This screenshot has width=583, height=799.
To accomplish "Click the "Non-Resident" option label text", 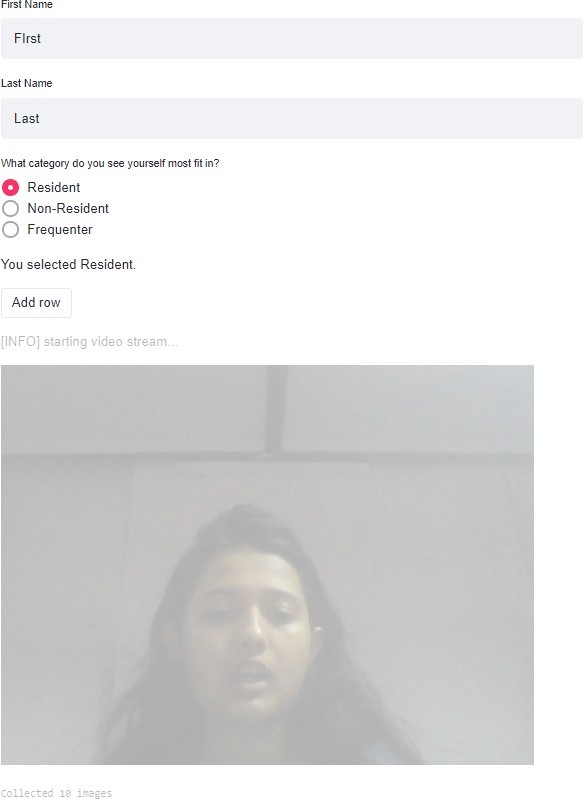I will click(x=68, y=208).
